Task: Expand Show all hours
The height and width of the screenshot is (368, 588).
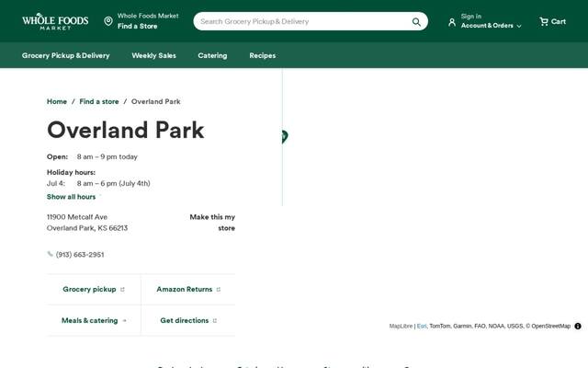Action: coord(72,197)
